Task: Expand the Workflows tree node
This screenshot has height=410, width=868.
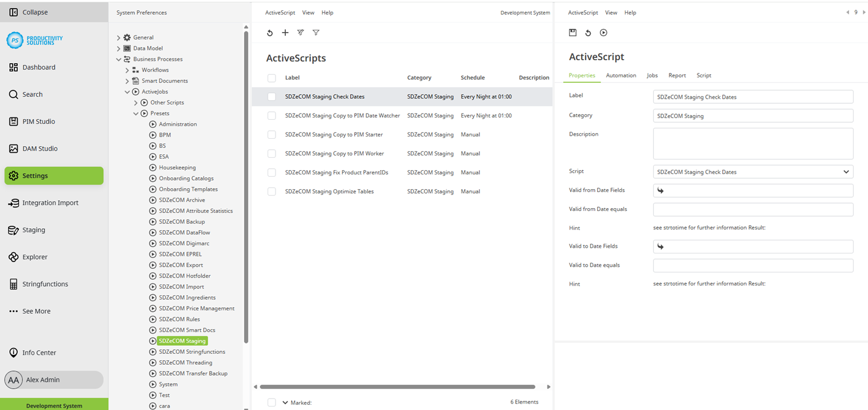Action: [x=127, y=69]
